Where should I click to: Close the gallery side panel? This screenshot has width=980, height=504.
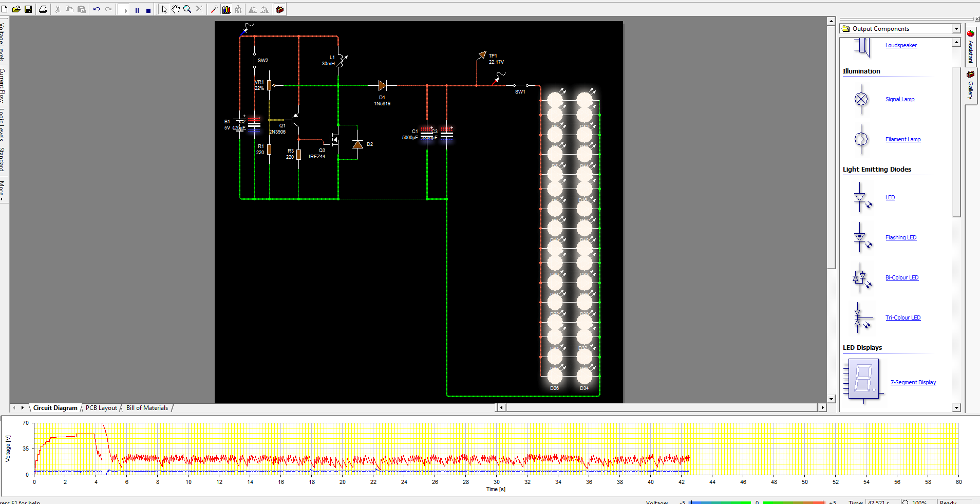click(x=977, y=20)
